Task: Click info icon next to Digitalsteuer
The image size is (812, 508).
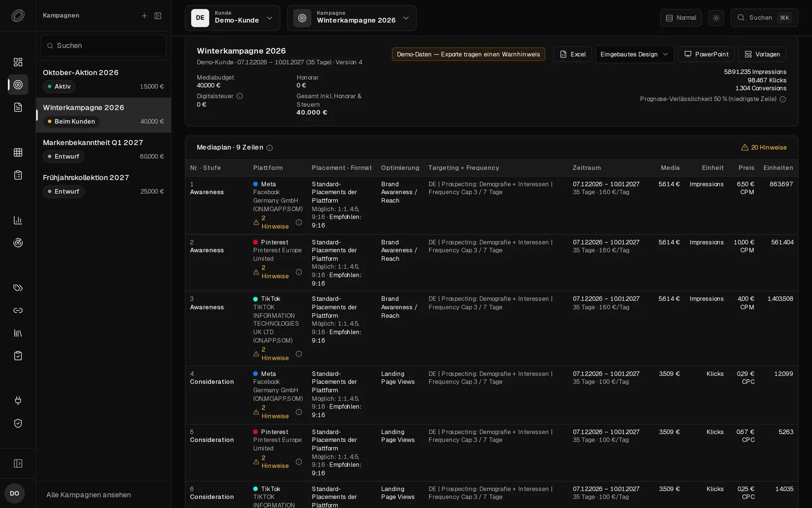Action: (240, 96)
